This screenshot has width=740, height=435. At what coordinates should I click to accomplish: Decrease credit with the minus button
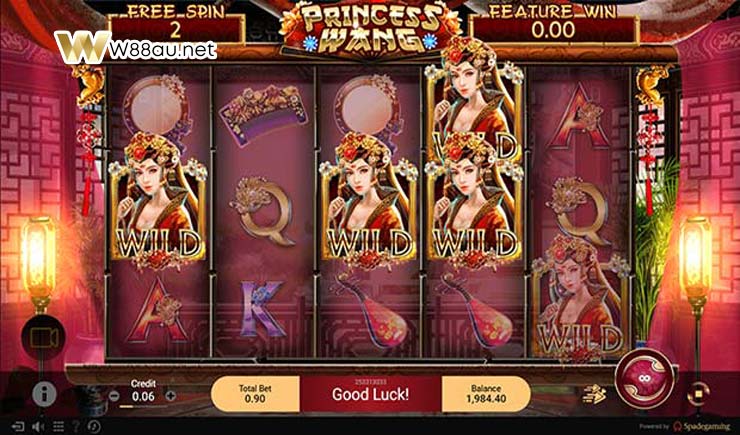point(114,396)
